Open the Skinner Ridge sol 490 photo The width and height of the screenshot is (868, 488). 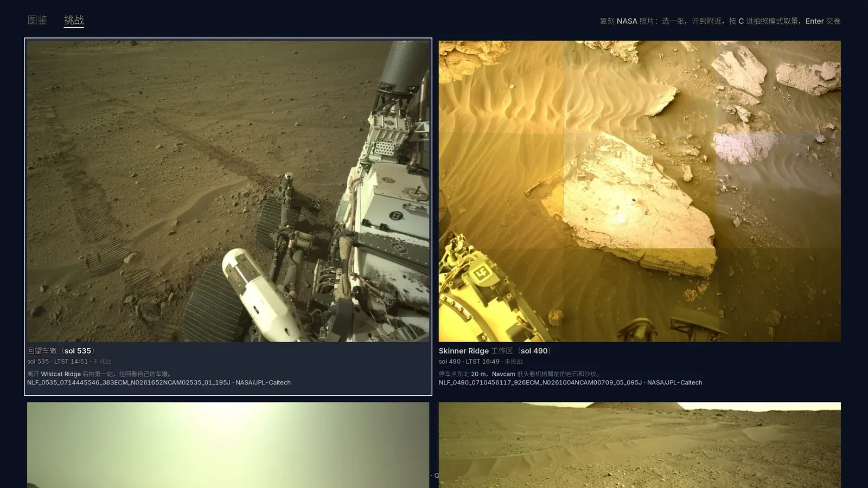click(640, 191)
